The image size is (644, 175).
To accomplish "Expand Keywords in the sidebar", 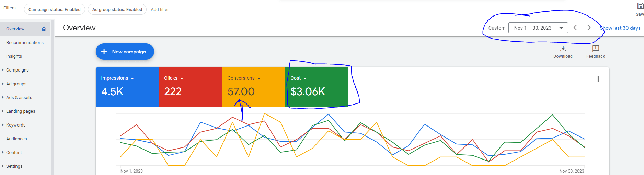I will click(x=3, y=125).
